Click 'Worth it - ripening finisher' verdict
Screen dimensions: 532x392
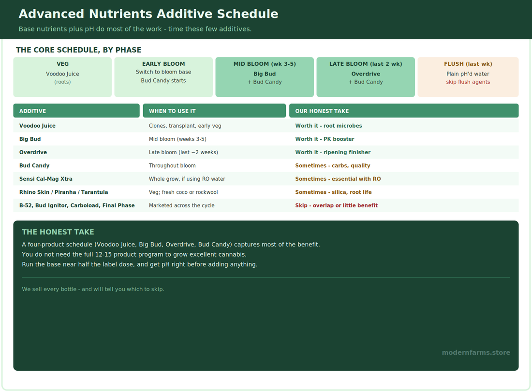(333, 152)
